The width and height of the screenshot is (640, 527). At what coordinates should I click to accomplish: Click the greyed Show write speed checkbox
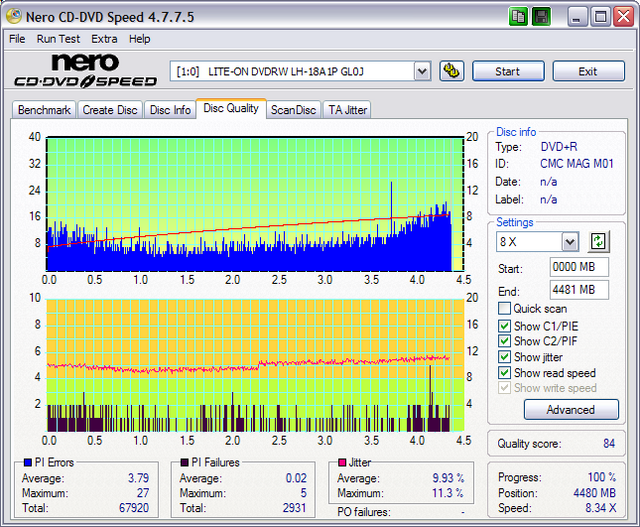tap(504, 388)
